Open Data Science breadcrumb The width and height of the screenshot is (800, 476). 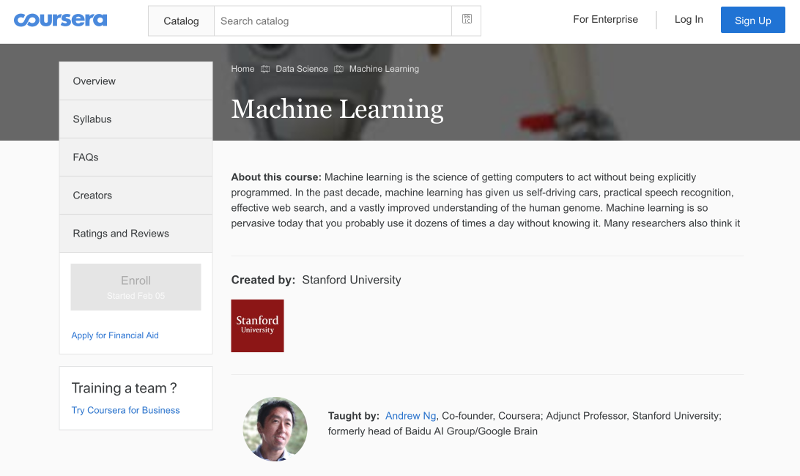[x=302, y=69]
